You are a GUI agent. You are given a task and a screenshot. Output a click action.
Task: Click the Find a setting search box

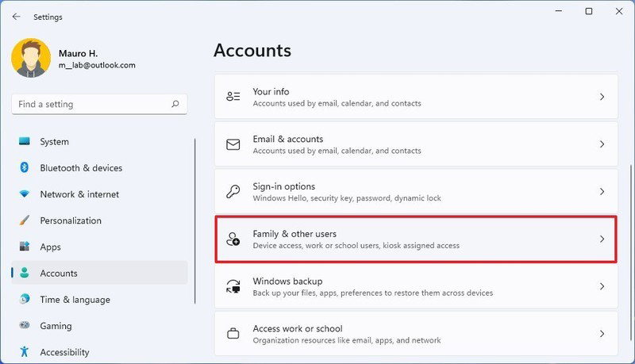[x=99, y=105]
